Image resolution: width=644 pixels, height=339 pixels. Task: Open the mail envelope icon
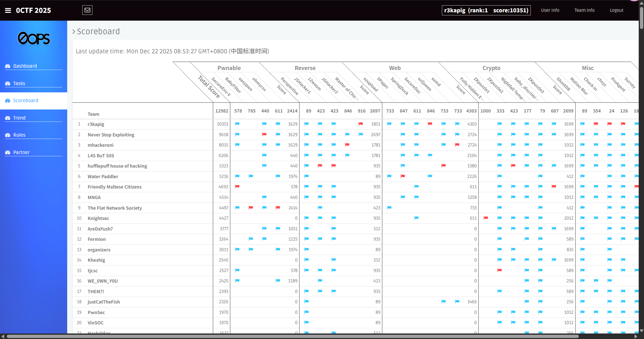coord(87,10)
